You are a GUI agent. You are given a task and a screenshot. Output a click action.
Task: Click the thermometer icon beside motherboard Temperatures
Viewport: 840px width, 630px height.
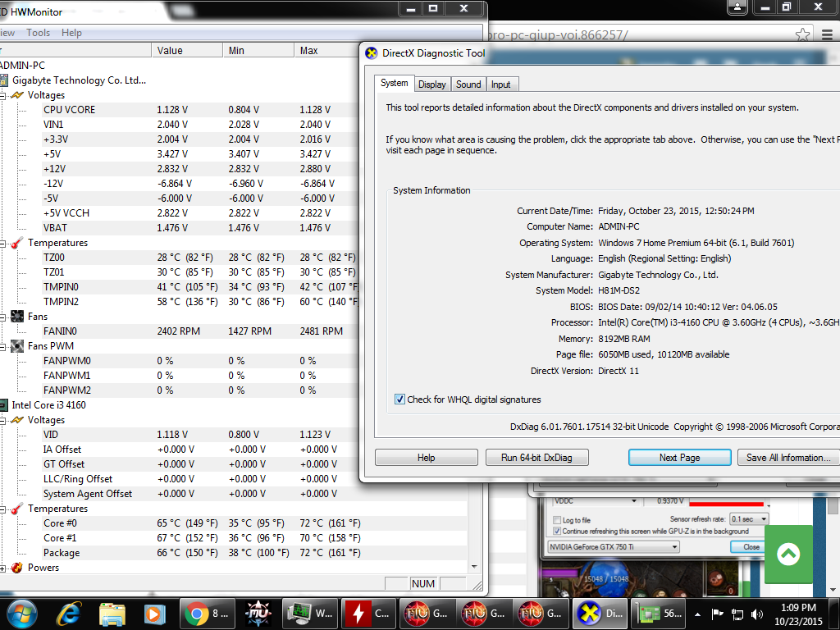point(16,243)
